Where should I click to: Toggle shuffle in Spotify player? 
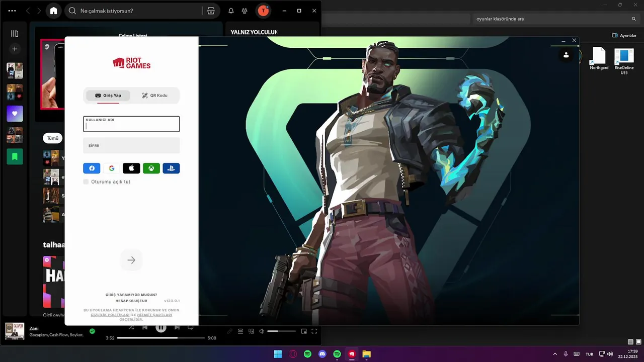tap(131, 327)
